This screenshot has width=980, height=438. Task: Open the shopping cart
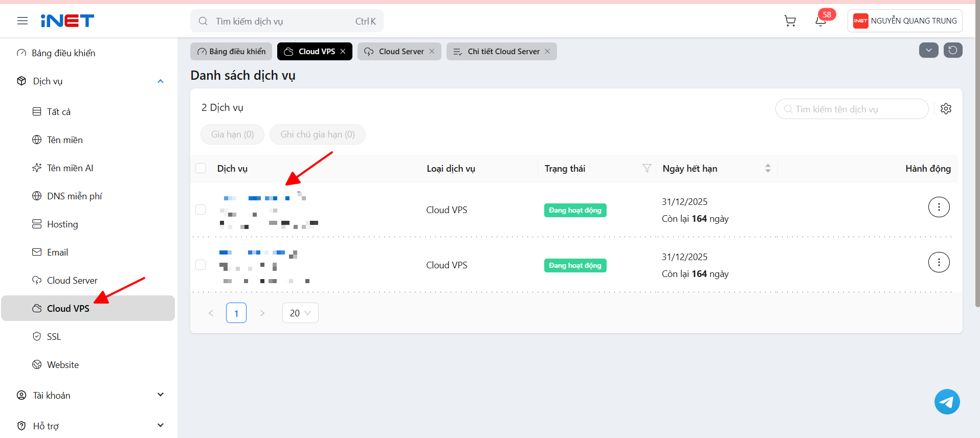point(790,21)
